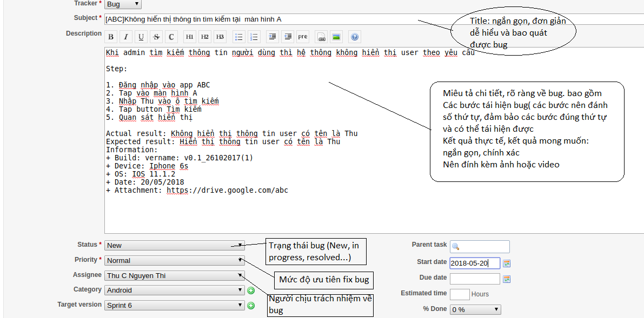The width and height of the screenshot is (644, 318).
Task: Open the Status dropdown showing New
Action: pos(175,245)
